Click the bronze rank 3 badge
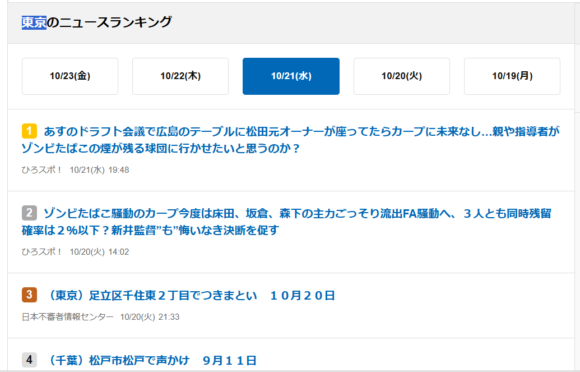Screen dimensions: 580x372 pos(29,295)
